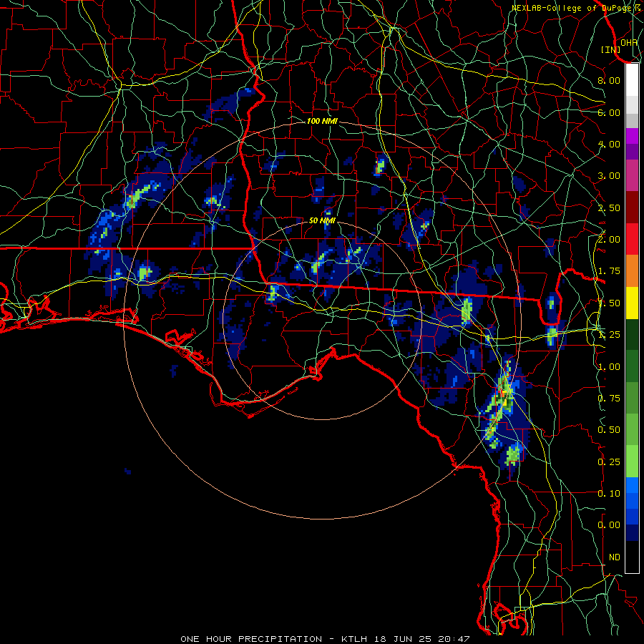This screenshot has height=644, width=644.
Task: Select the 2.50 legend value
Action: pyautogui.click(x=609, y=208)
